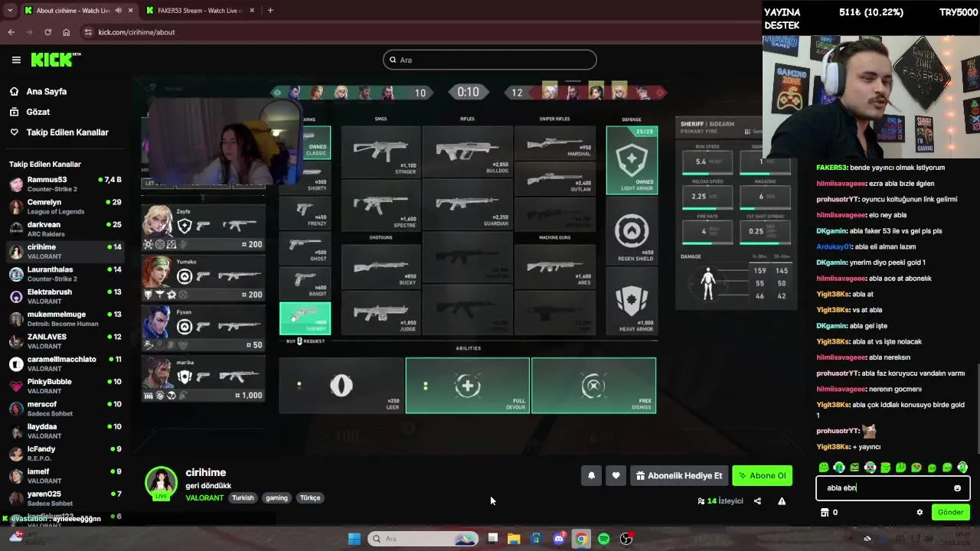Screen dimensions: 980x551
Task: Click the address bar URL kick.com/cirihime/about
Action: (x=136, y=32)
